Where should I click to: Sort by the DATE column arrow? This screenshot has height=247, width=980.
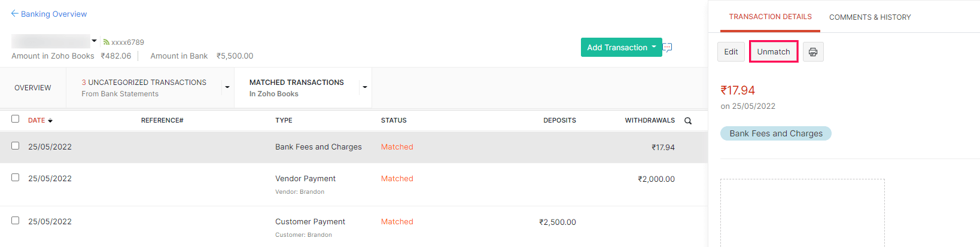50,121
